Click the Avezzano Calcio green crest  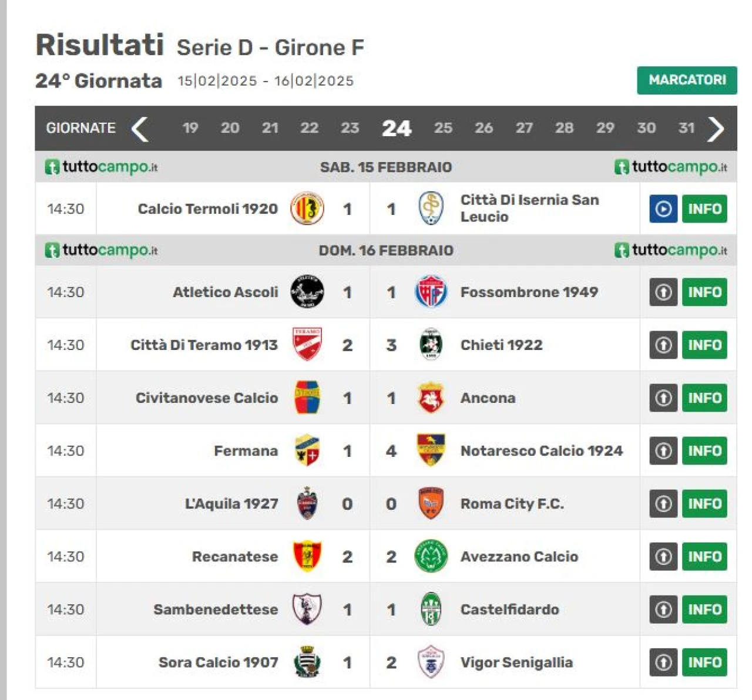pyautogui.click(x=431, y=556)
